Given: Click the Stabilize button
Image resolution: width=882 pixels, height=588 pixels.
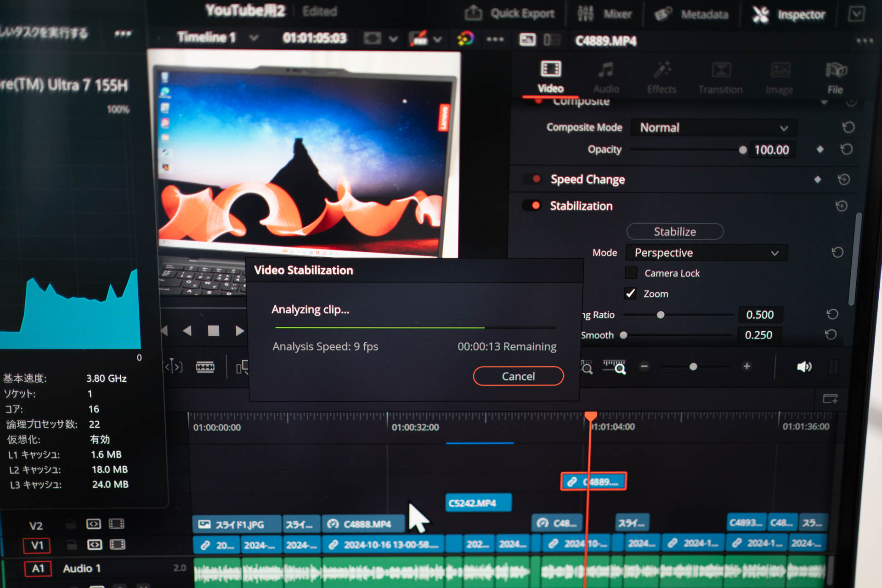Looking at the screenshot, I should point(675,232).
